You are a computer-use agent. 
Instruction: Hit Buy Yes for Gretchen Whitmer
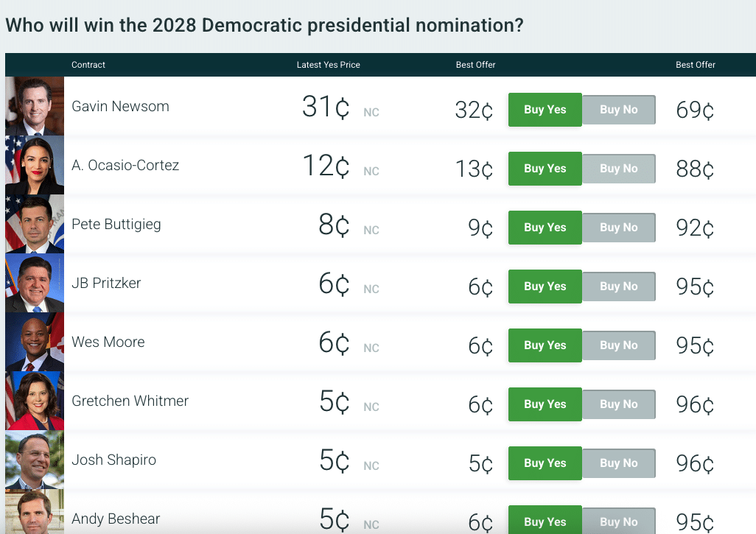pos(545,404)
